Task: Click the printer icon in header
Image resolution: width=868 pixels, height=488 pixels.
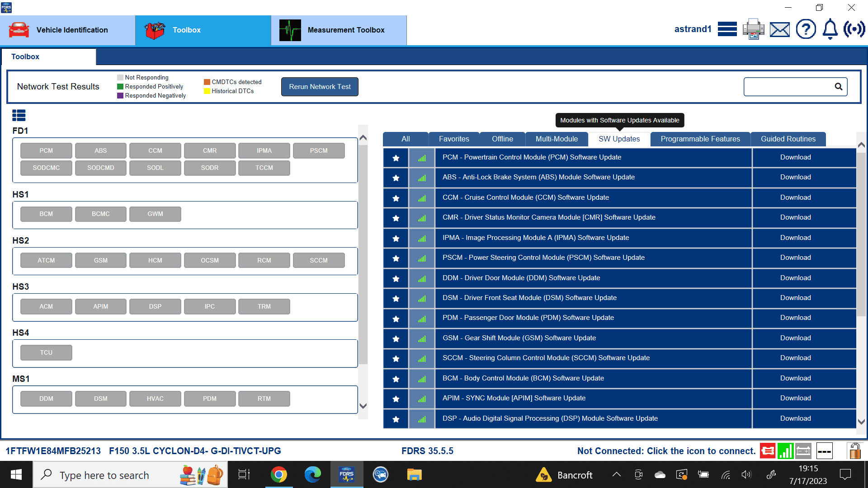Action: [x=753, y=29]
